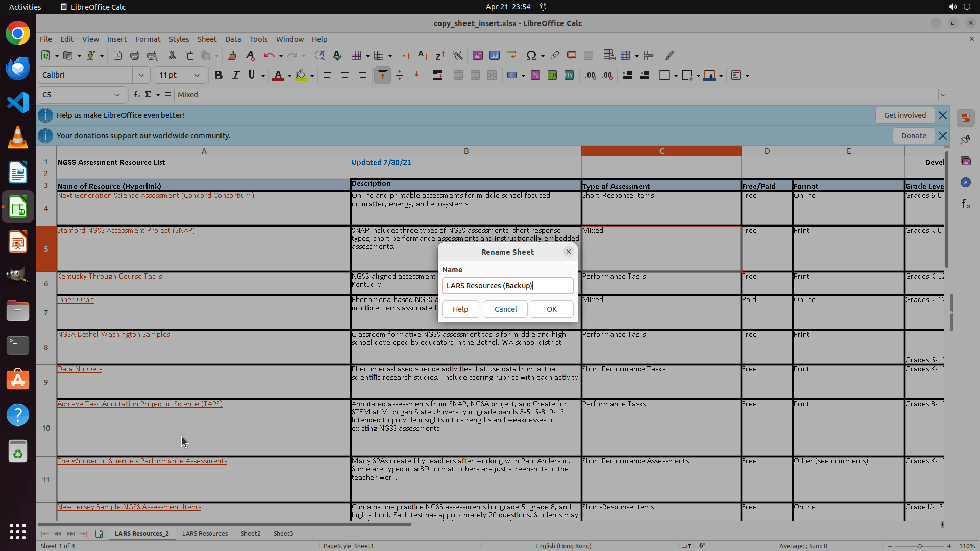Open the Function Wizard icon

(136, 95)
